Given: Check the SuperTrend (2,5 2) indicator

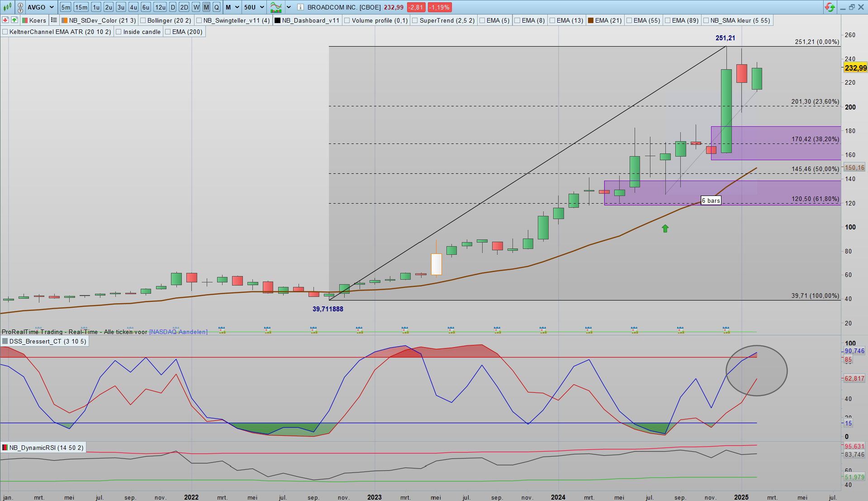Looking at the screenshot, I should point(415,20).
